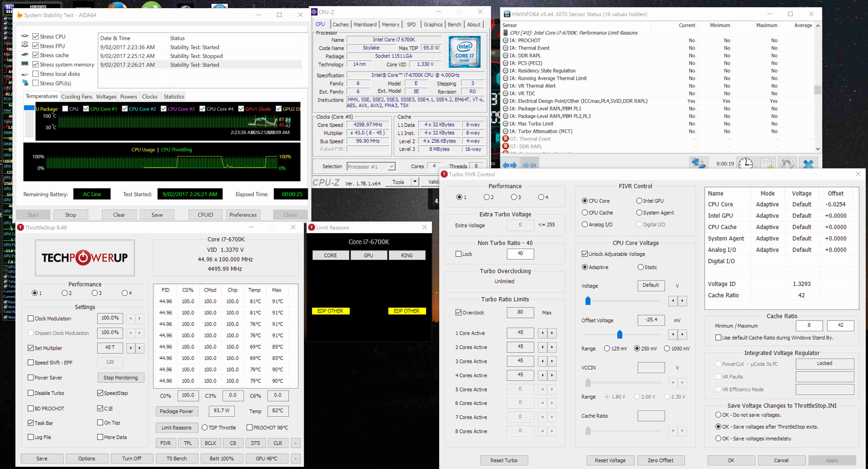
Task: Click the CPU-Z title bar icon
Action: [314, 12]
